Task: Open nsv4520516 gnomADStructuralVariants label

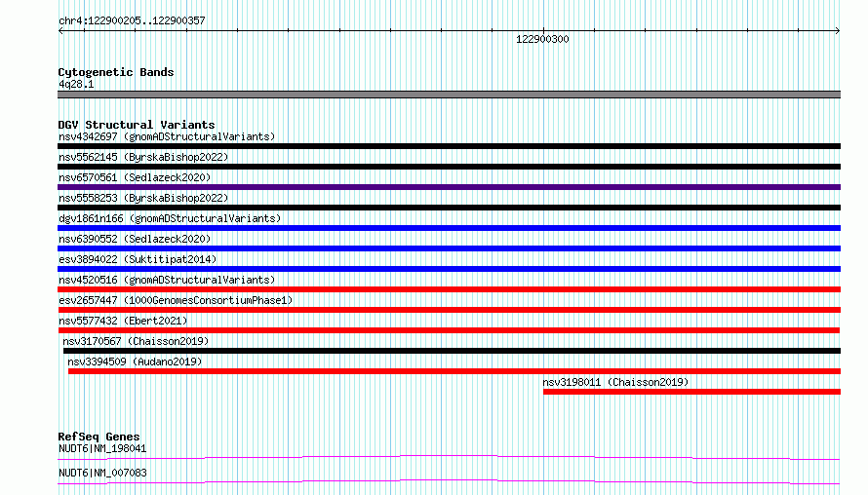Action: point(167,280)
